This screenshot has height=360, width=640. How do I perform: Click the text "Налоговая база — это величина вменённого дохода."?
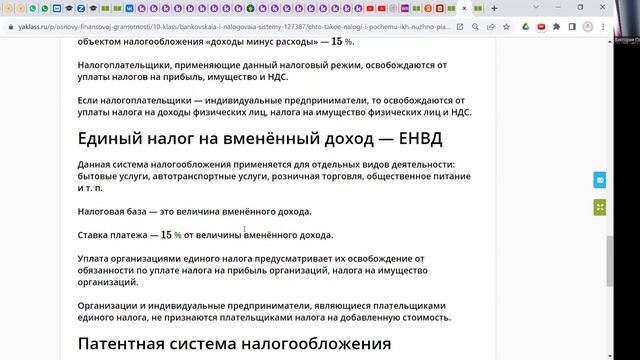[x=194, y=212]
